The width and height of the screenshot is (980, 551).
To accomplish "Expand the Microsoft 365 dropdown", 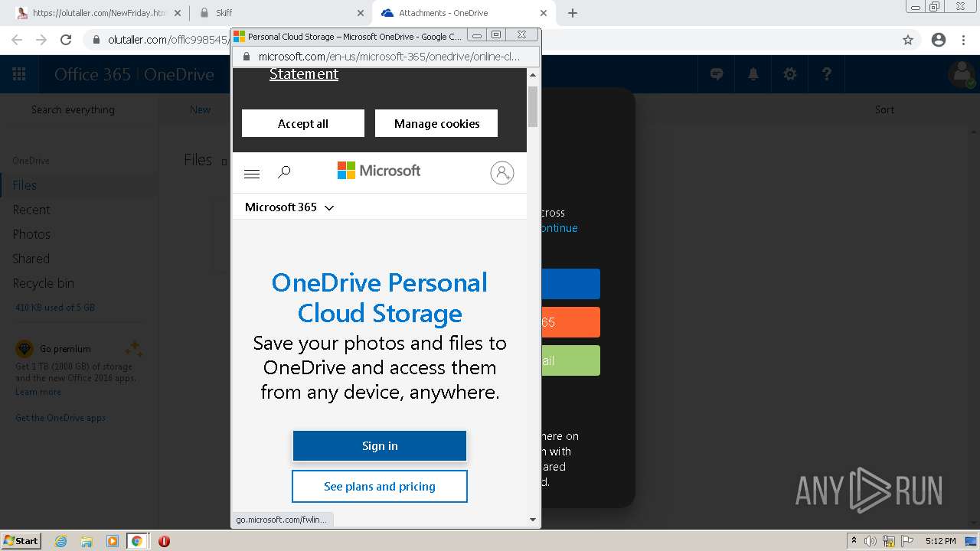I will pos(289,207).
